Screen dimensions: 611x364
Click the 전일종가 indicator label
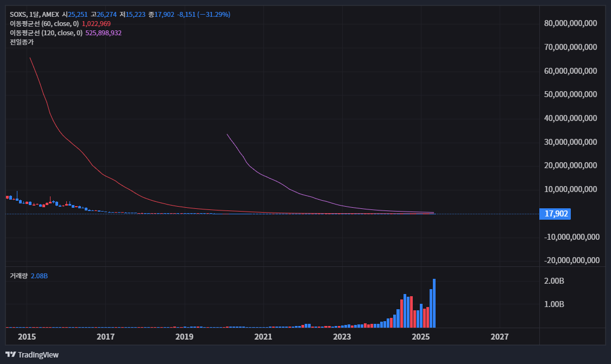tap(22, 42)
